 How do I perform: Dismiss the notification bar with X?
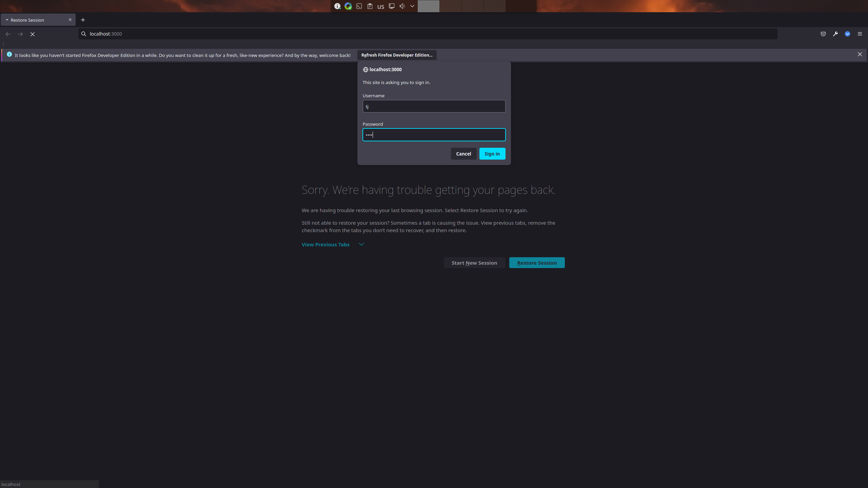(860, 54)
